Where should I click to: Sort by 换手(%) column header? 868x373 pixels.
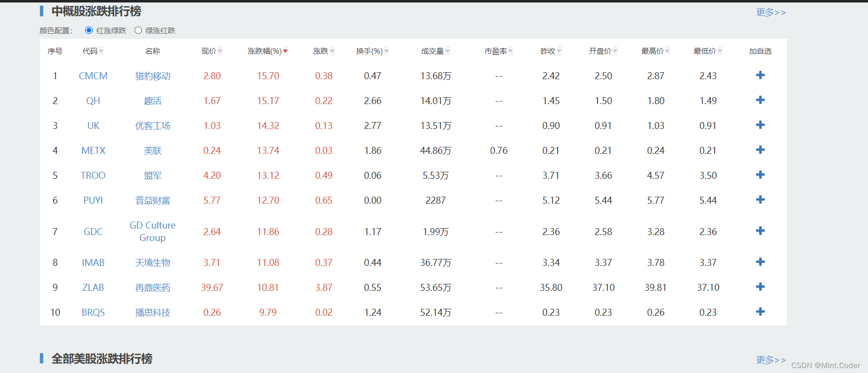[x=372, y=51]
